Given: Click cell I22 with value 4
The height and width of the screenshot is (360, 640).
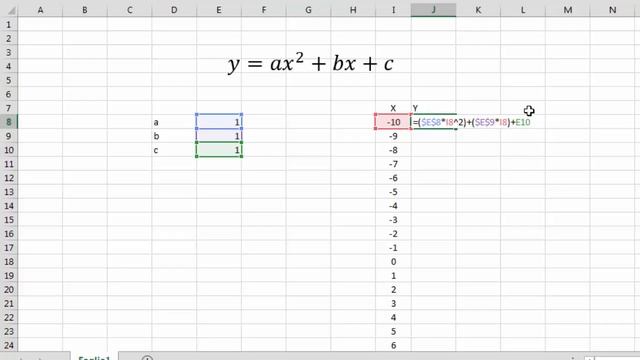Looking at the screenshot, I should (393, 318).
